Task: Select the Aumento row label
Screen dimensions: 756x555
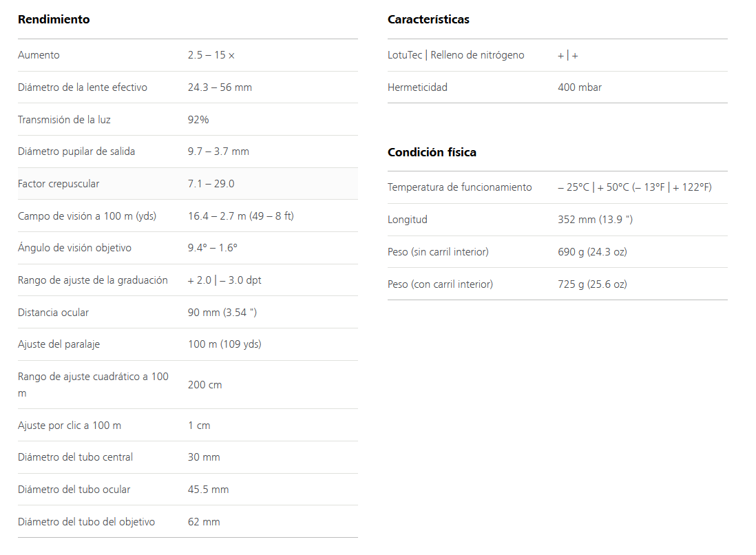Action: 39,55
